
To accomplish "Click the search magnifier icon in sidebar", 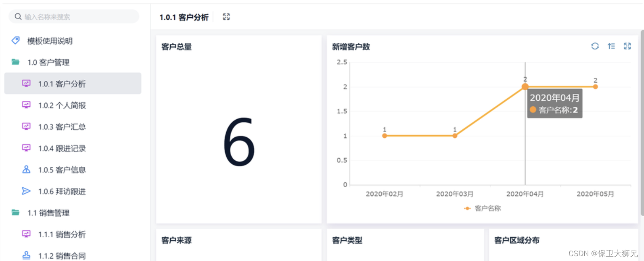I will pos(18,17).
